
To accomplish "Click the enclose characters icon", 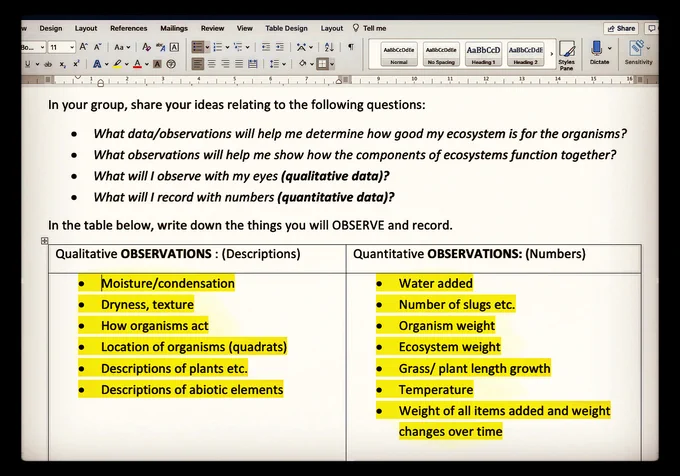I will pos(171,64).
